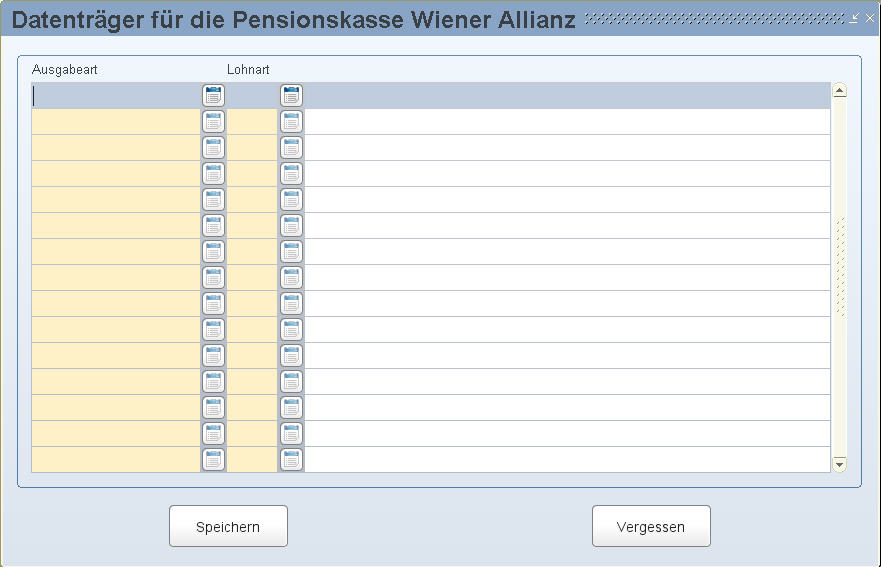Image resolution: width=881 pixels, height=567 pixels.
Task: Open Lohnart value list in third row
Action: point(291,148)
